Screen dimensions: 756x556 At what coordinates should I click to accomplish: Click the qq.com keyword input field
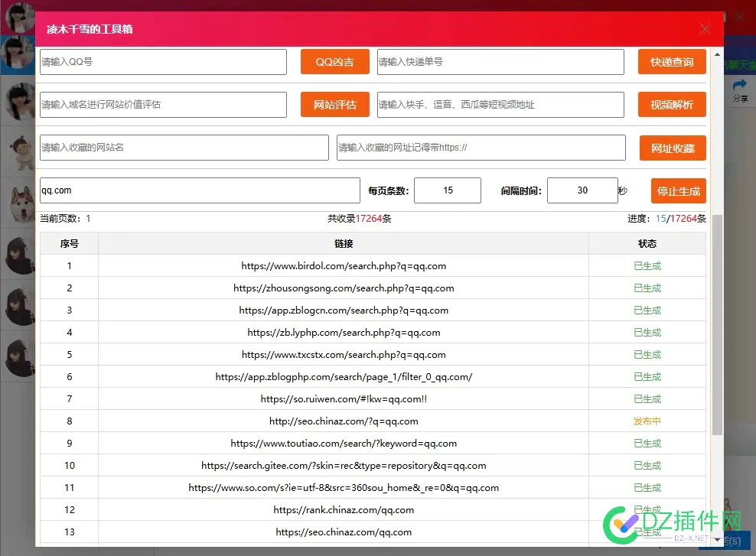click(200, 190)
